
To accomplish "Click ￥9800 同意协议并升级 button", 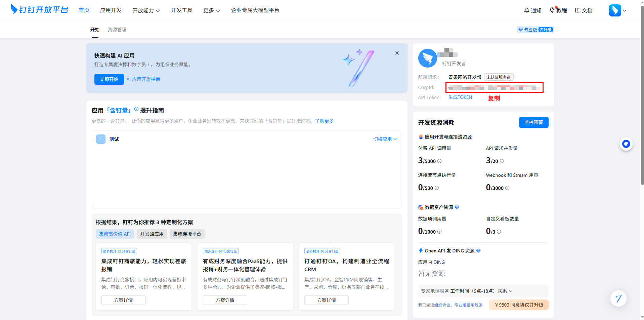I will 519,305.
